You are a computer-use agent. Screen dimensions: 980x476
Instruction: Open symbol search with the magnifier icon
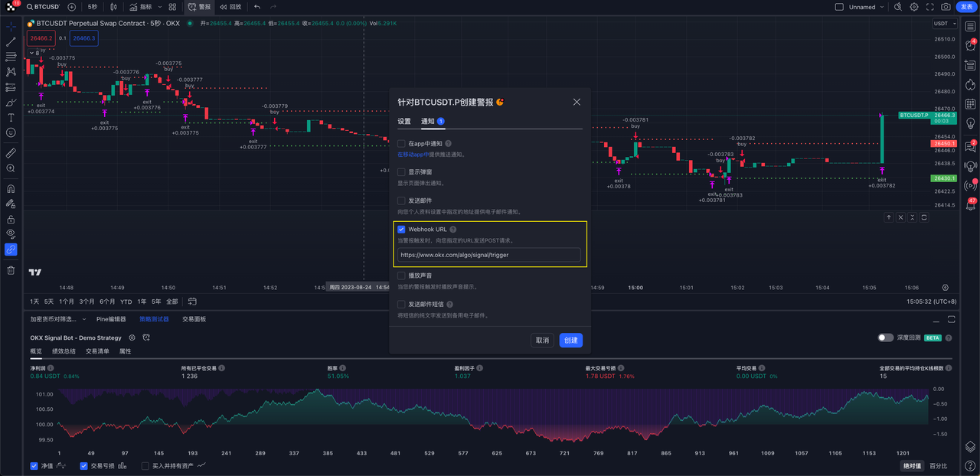(30, 7)
